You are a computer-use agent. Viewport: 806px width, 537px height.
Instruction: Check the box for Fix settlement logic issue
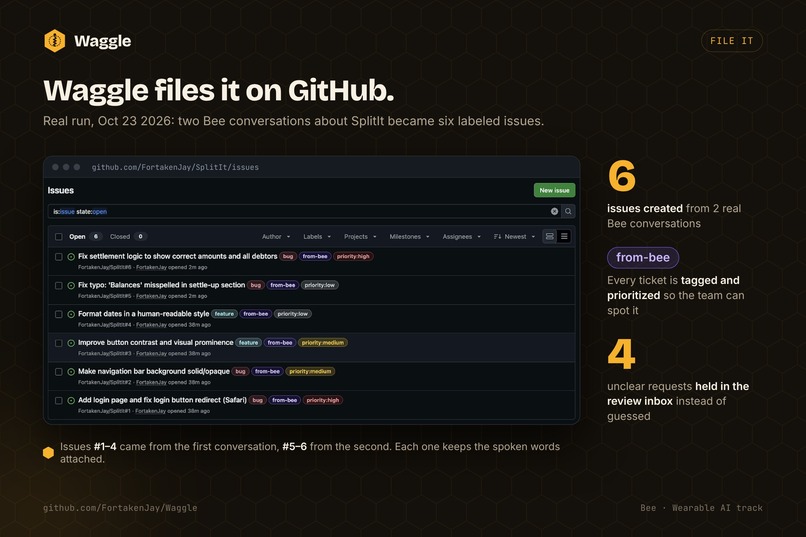59,256
